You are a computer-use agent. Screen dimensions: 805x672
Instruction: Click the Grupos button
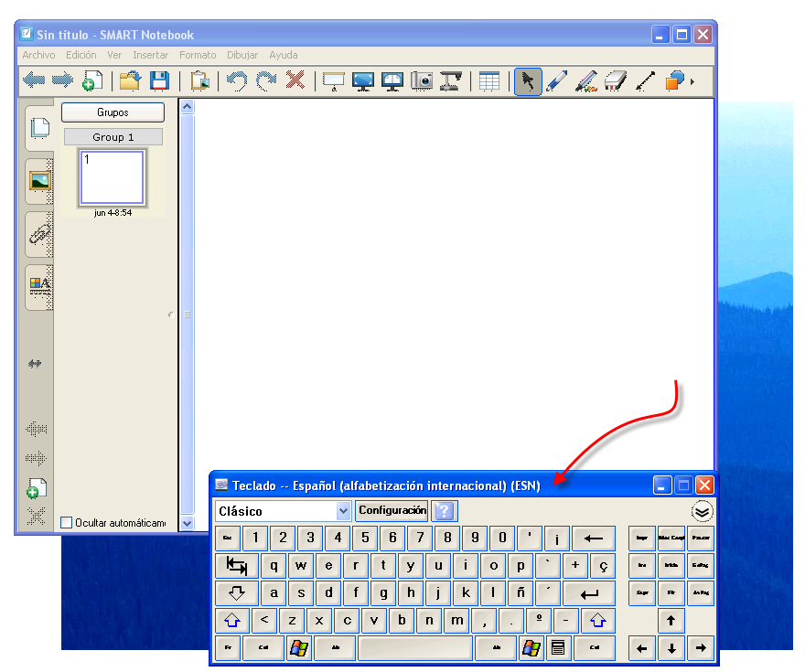(x=113, y=112)
